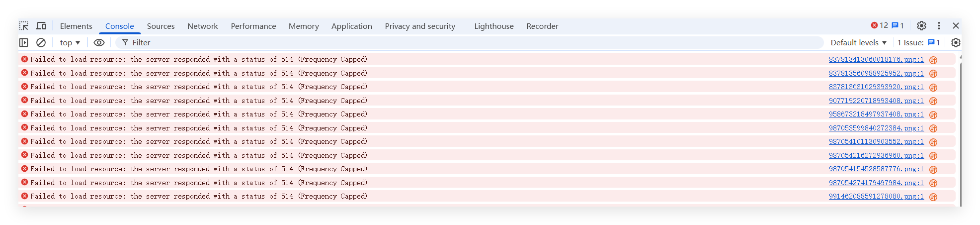
Task: Click the orange icon beside 837813413060018176.png
Action: click(x=933, y=60)
